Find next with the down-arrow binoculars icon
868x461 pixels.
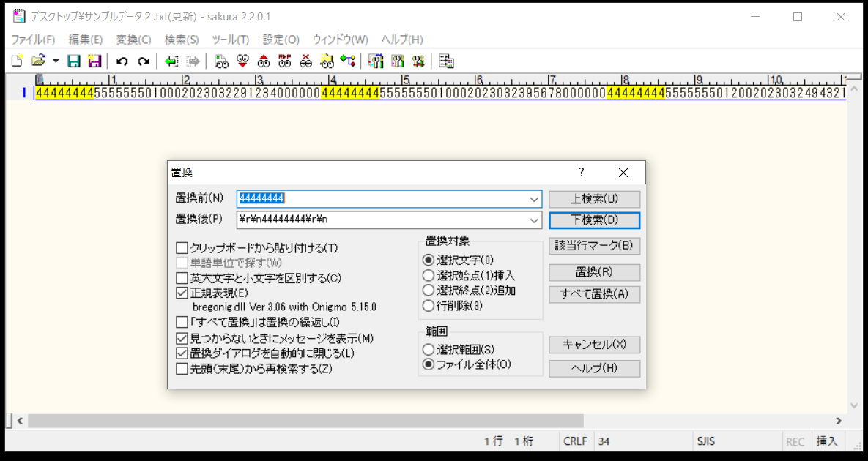point(242,61)
